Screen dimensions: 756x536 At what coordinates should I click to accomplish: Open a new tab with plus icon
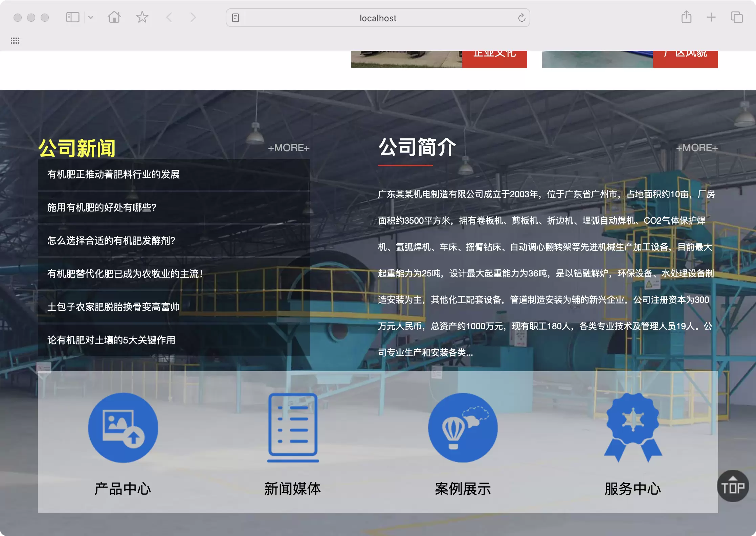tap(711, 17)
